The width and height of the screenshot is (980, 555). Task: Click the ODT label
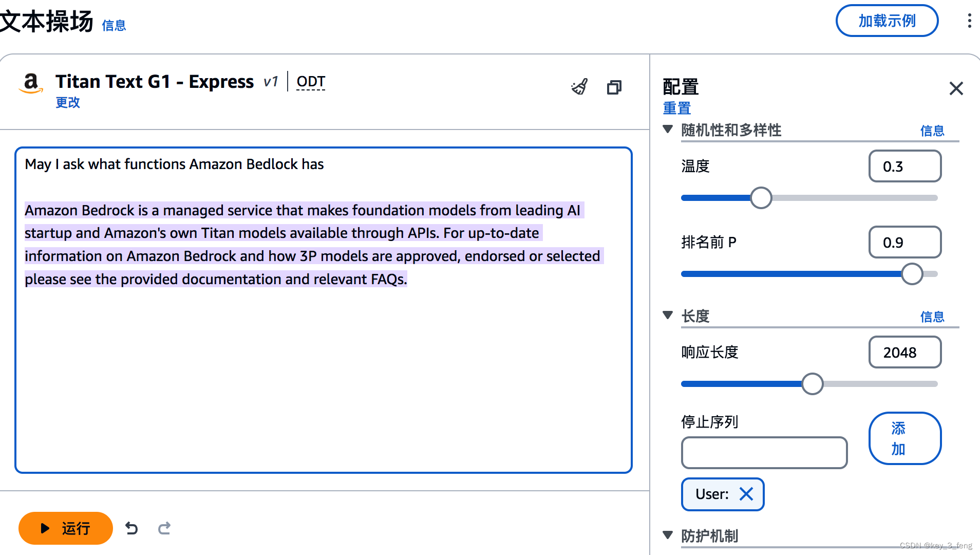click(311, 82)
